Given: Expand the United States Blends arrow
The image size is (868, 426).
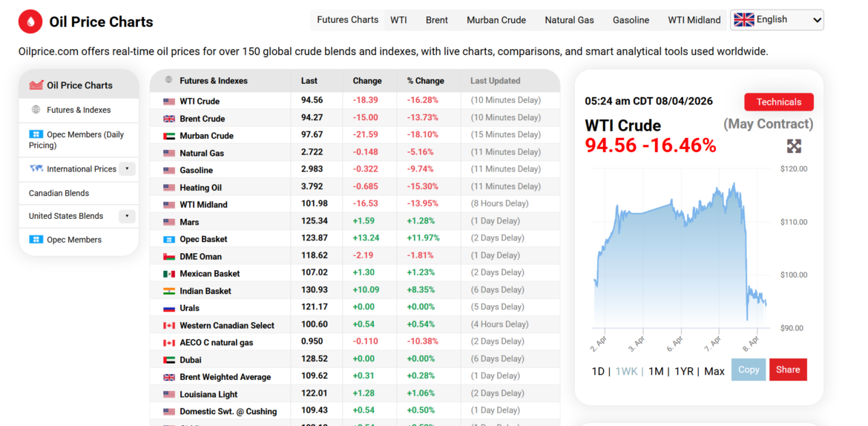Looking at the screenshot, I should [x=127, y=216].
